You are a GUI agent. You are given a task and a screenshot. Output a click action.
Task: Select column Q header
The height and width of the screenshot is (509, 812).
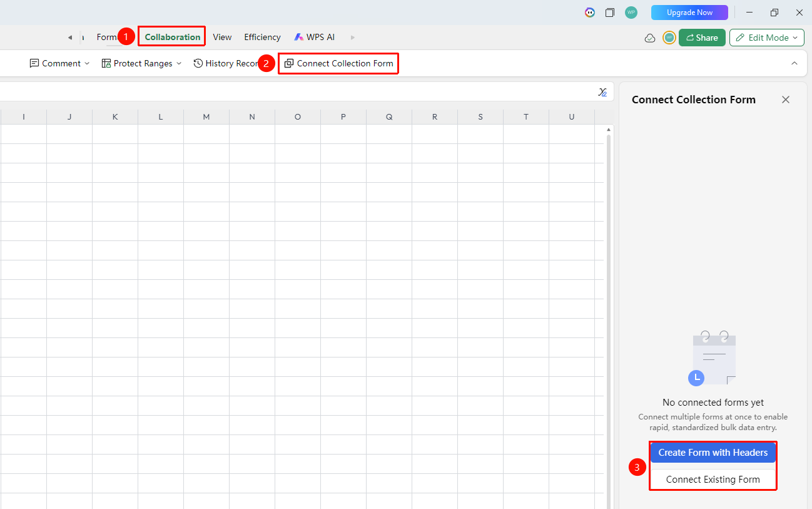tap(389, 117)
